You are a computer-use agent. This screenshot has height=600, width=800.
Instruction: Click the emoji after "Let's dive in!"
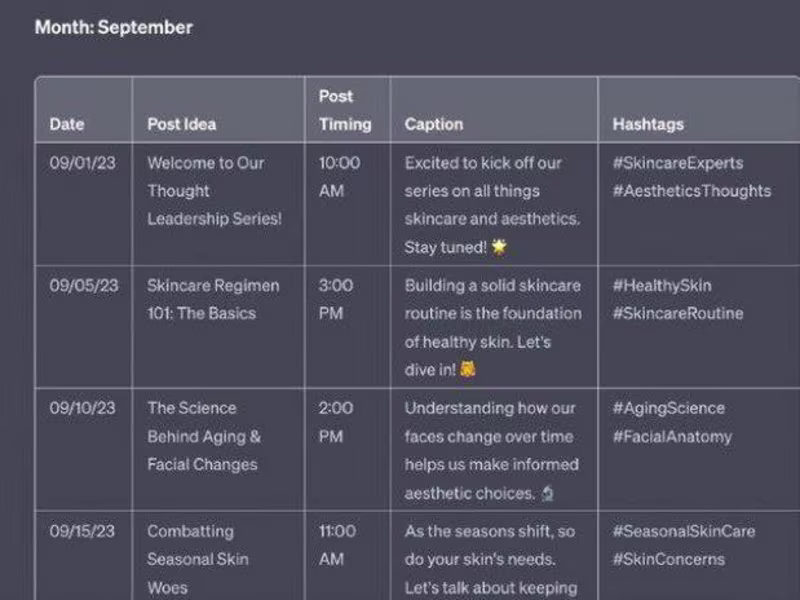[x=467, y=370]
